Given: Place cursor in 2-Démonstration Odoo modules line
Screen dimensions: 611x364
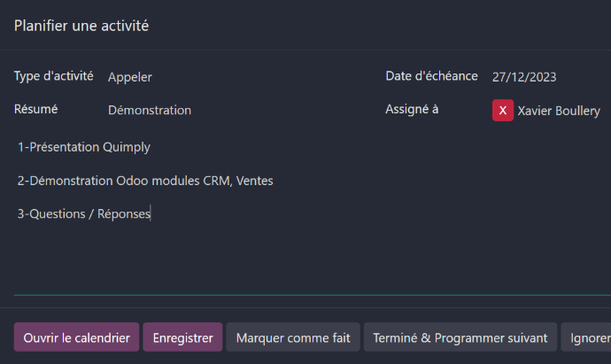Looking at the screenshot, I should click(145, 181).
